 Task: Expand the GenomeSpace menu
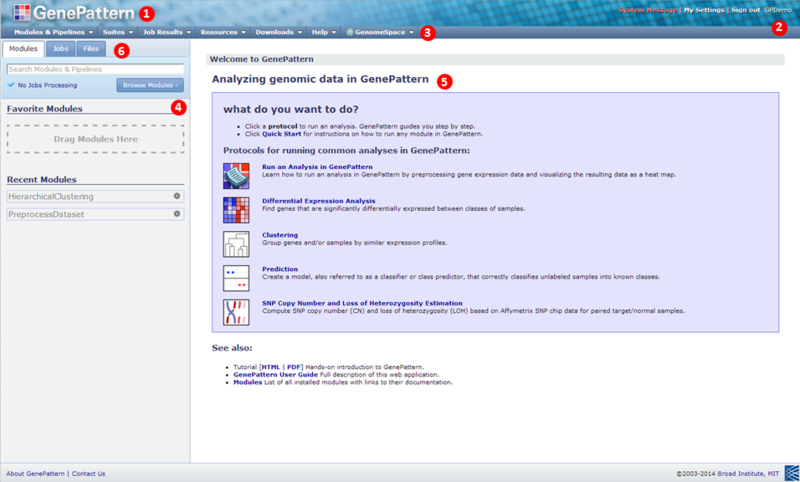coord(380,32)
